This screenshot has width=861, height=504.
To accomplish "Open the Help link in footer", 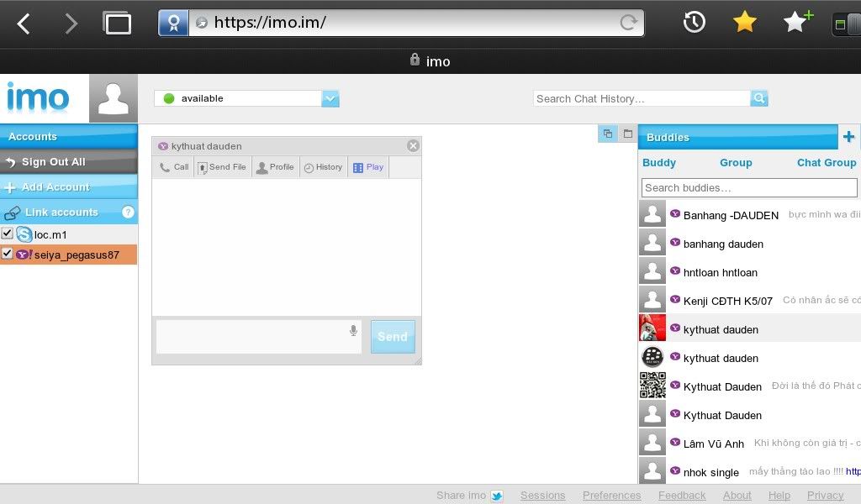I will [x=779, y=496].
